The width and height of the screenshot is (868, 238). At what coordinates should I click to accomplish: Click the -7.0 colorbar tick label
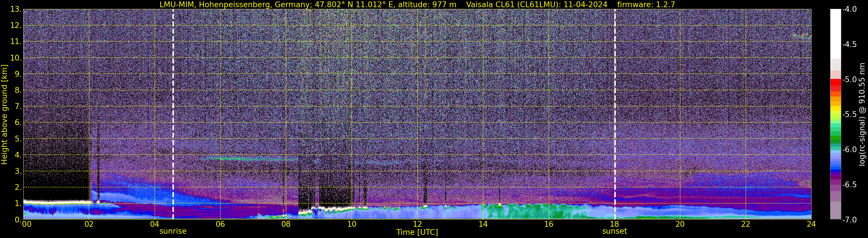pos(849,220)
